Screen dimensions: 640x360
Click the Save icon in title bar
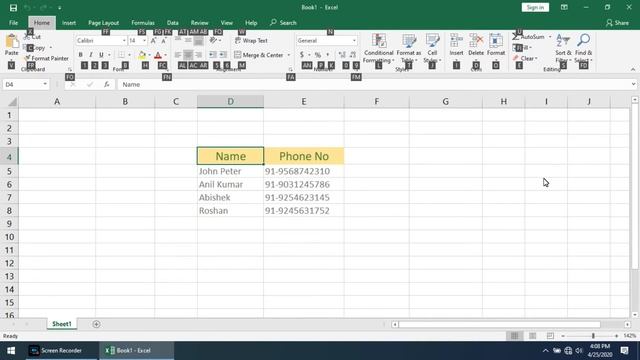pos(13,7)
